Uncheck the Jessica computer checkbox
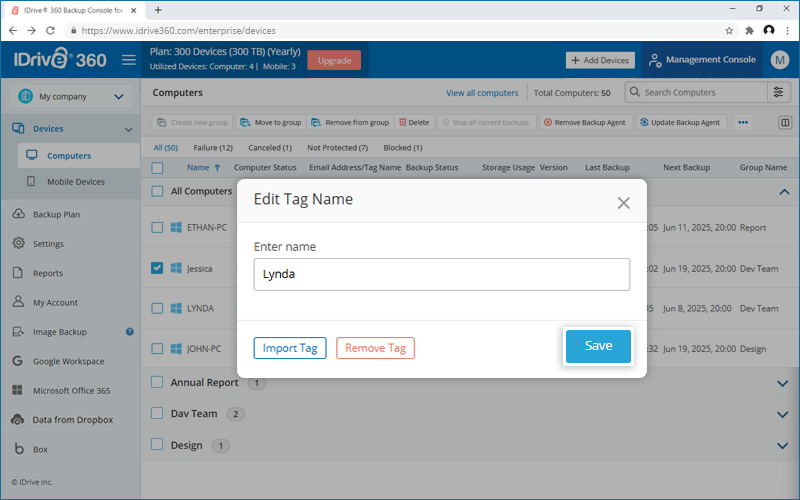Screen dimensions: 800x500 coord(157,268)
